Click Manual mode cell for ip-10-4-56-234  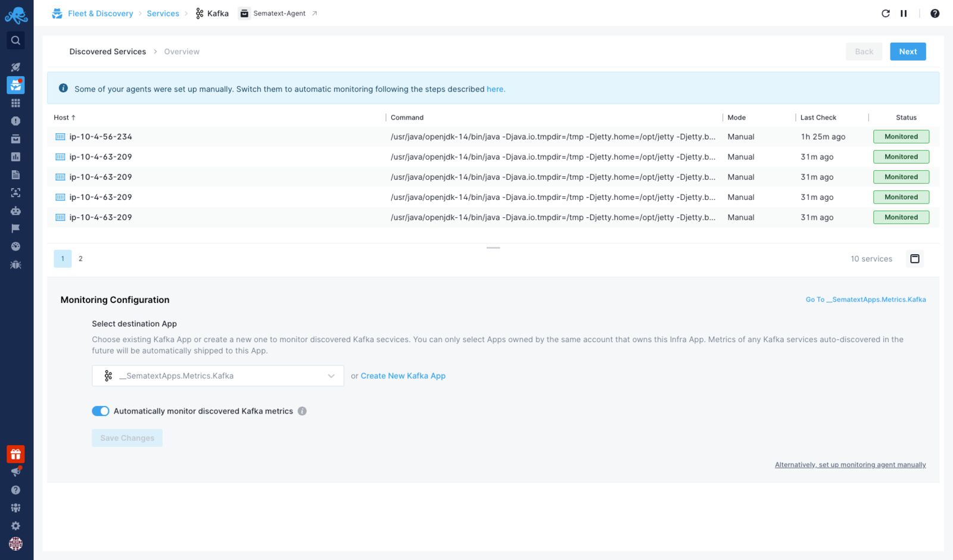pos(740,136)
